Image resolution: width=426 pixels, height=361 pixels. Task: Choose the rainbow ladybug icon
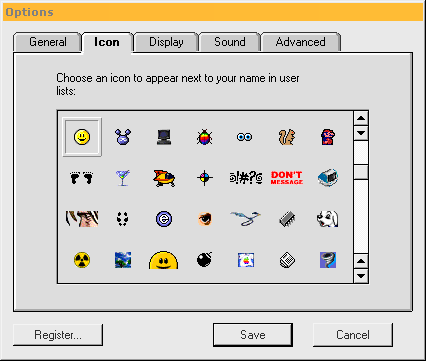[205, 137]
